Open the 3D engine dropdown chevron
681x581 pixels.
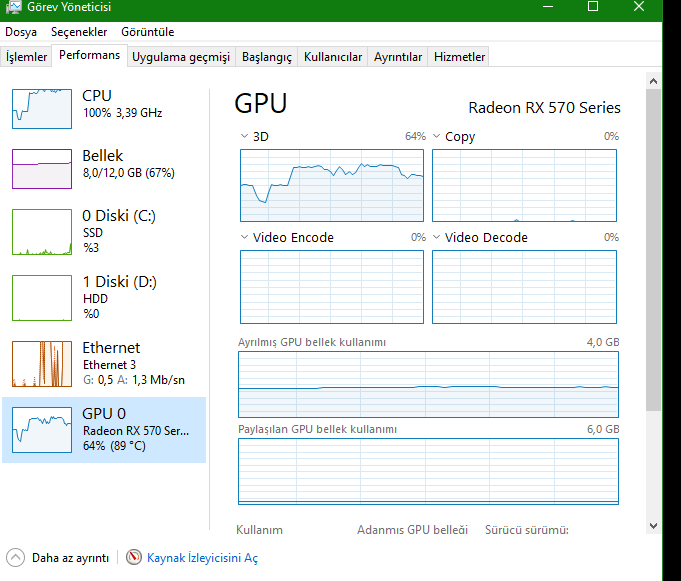point(244,136)
